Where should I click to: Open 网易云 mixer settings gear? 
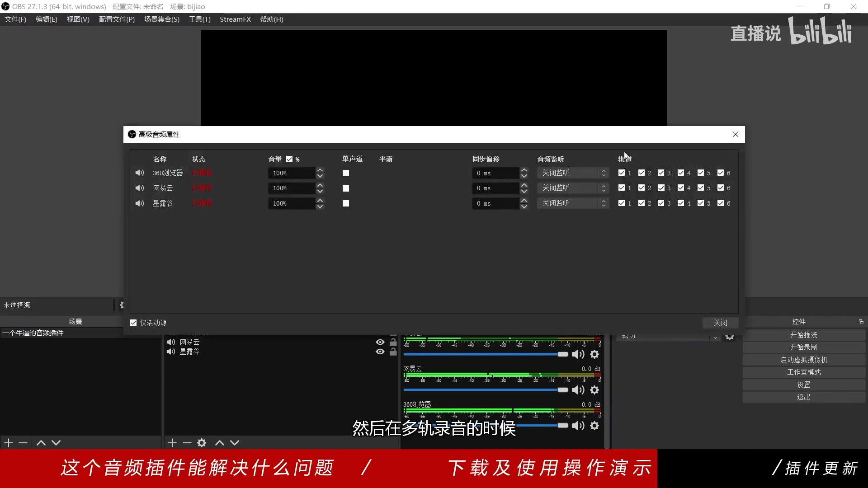(594, 390)
